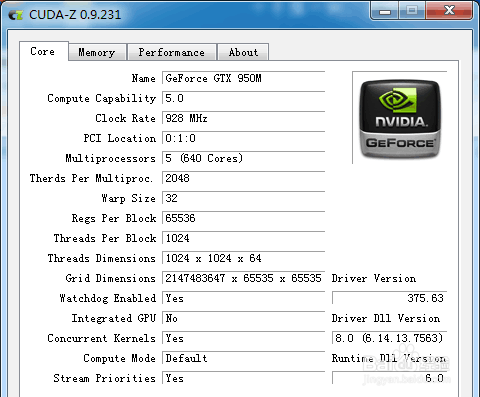Click the Threads Per Block value 1024
The image size is (480, 397).
tap(244, 238)
